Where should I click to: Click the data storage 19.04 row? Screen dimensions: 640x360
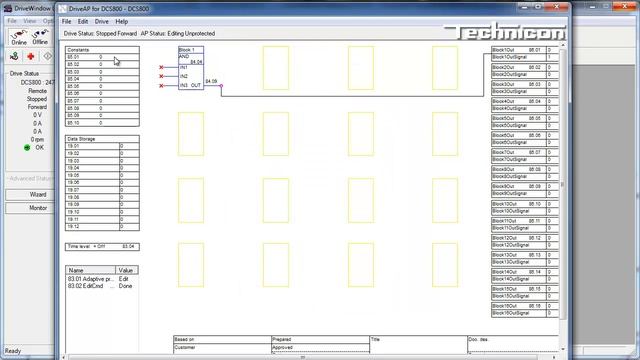point(102,168)
